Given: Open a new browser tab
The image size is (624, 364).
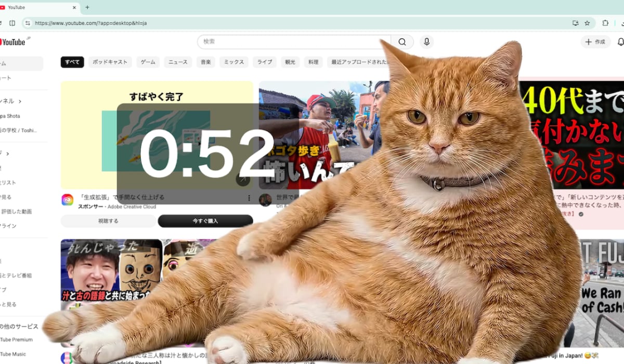Looking at the screenshot, I should (x=87, y=7).
